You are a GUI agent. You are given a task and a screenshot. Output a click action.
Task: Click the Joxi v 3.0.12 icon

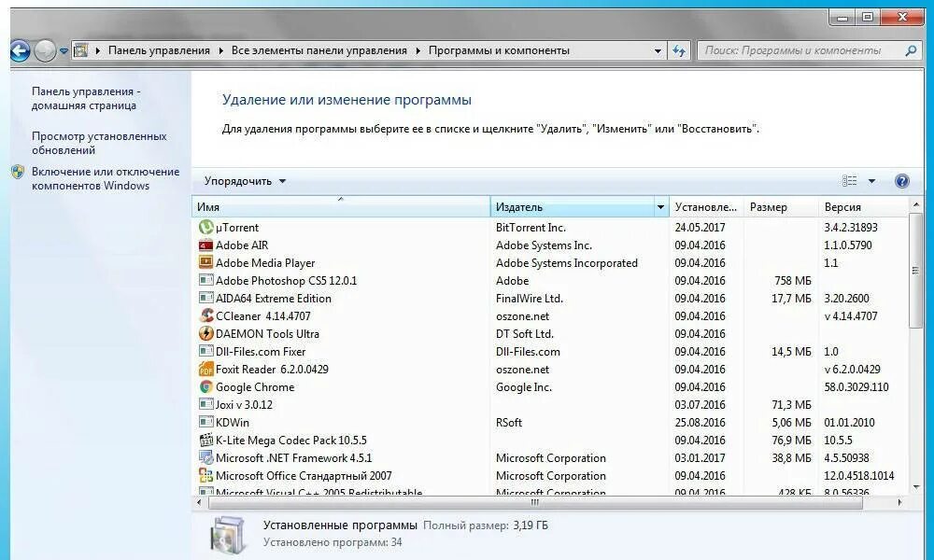(x=205, y=405)
